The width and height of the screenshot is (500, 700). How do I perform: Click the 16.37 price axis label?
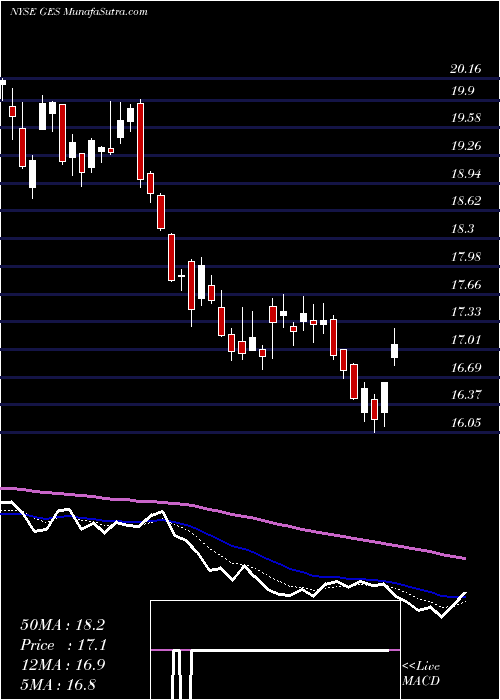coord(466,395)
